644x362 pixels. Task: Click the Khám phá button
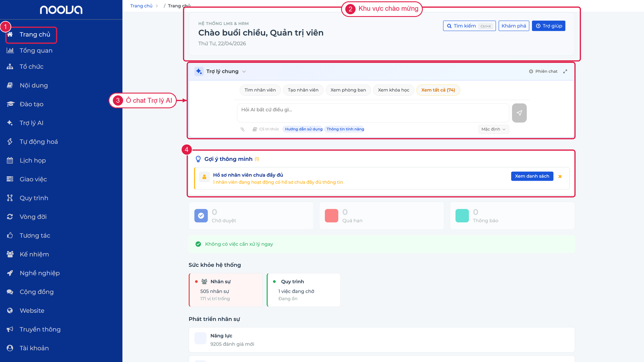pyautogui.click(x=514, y=26)
